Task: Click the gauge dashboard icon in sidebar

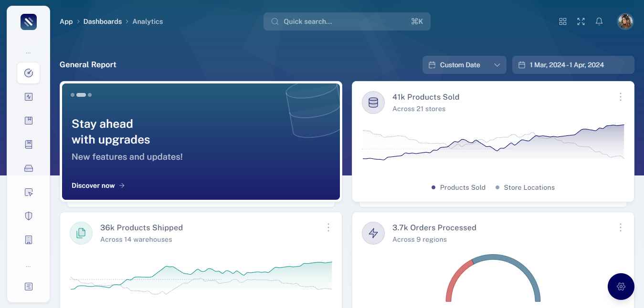Action: click(x=28, y=73)
